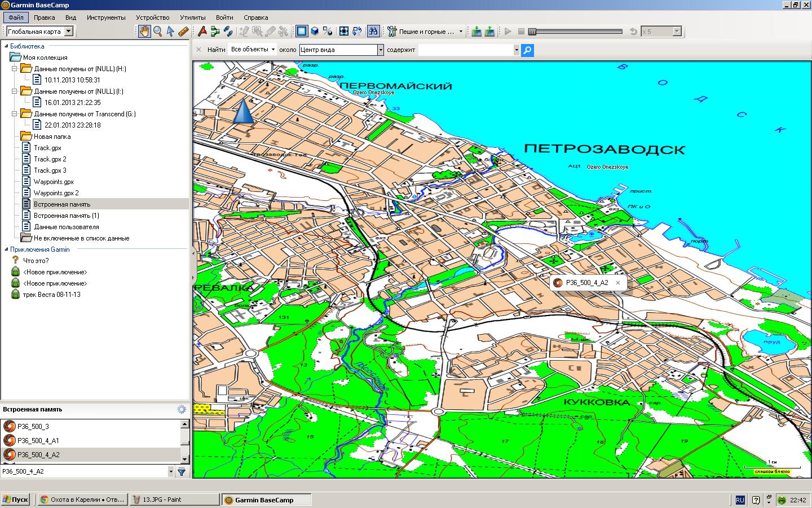The image size is (812, 508).
Task: Click the blue search magnifier button
Action: pyautogui.click(x=527, y=50)
